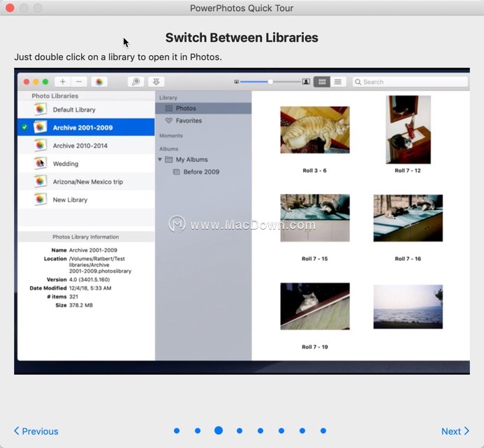Click the find duplicates magnifier toolbar icon
The image size is (484, 448).
pos(135,82)
